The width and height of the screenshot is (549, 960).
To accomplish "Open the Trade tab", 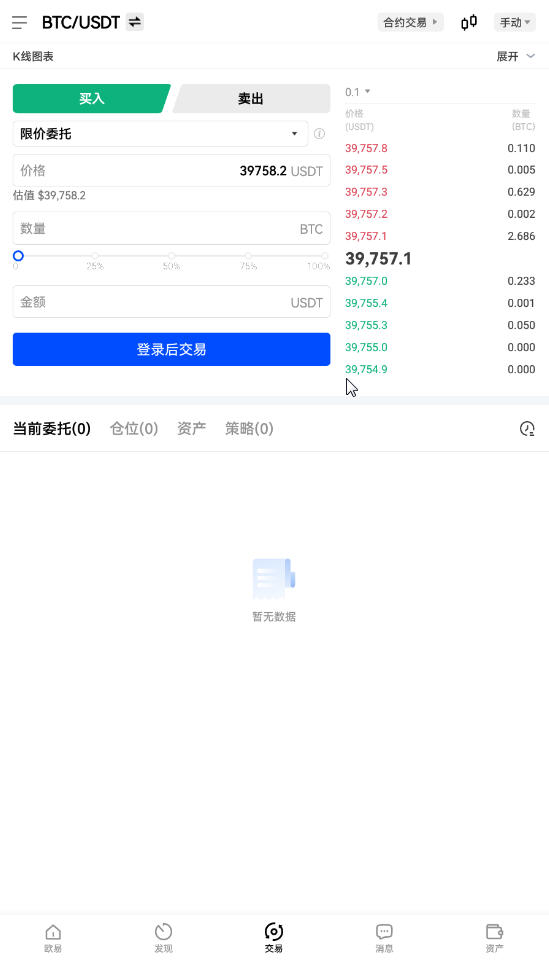I will click(274, 938).
